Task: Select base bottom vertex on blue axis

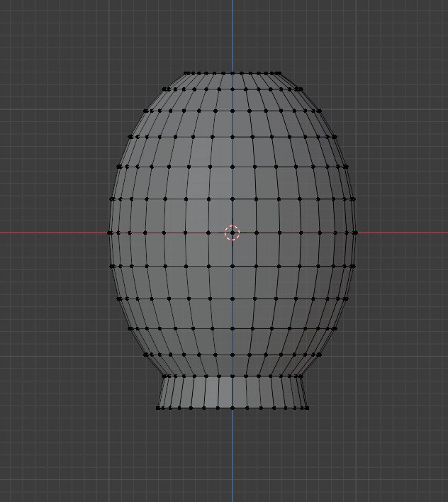Action: pyautogui.click(x=233, y=408)
